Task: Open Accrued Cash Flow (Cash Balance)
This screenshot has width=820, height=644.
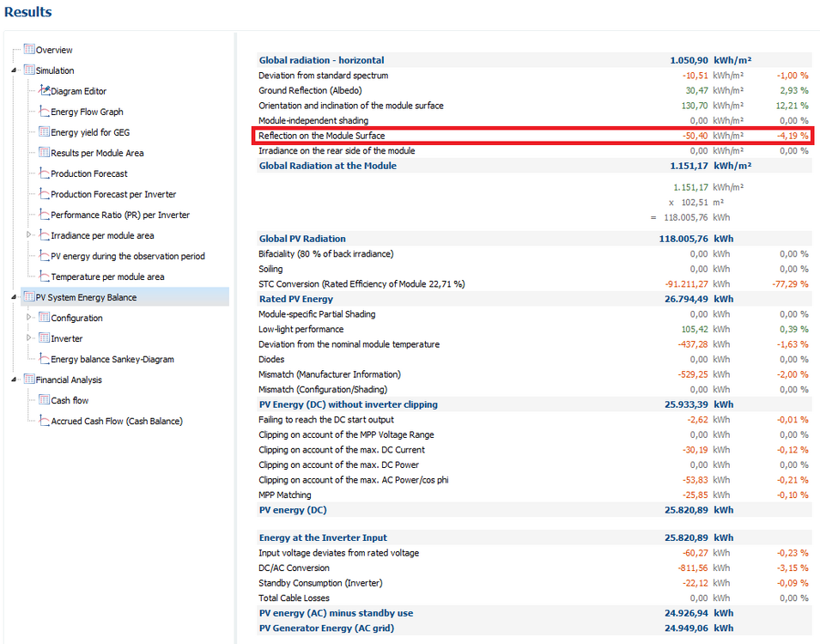Action: (x=117, y=421)
